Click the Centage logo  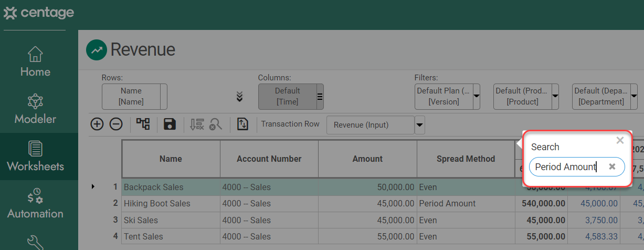pyautogui.click(x=38, y=13)
